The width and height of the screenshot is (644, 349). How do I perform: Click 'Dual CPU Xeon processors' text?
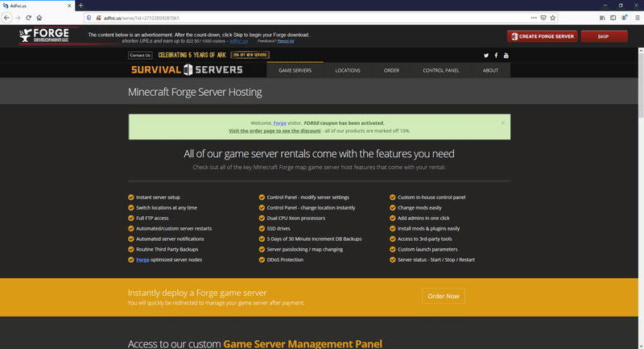click(295, 218)
